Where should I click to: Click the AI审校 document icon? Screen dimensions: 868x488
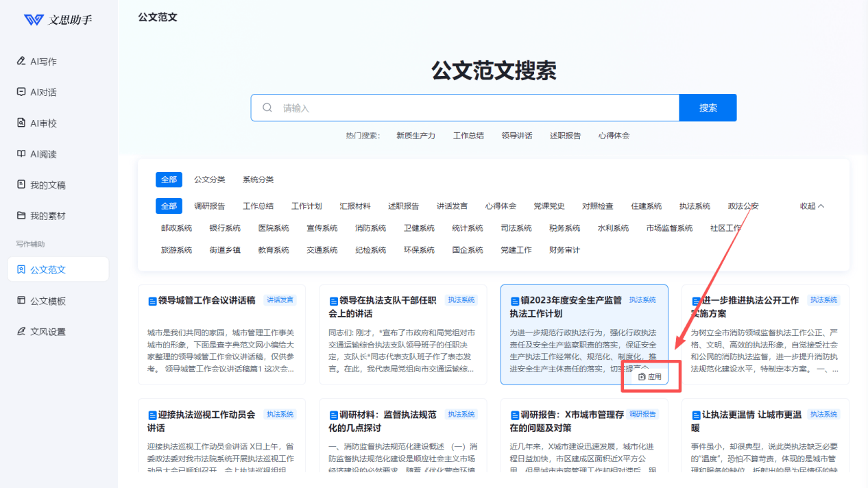(x=21, y=123)
